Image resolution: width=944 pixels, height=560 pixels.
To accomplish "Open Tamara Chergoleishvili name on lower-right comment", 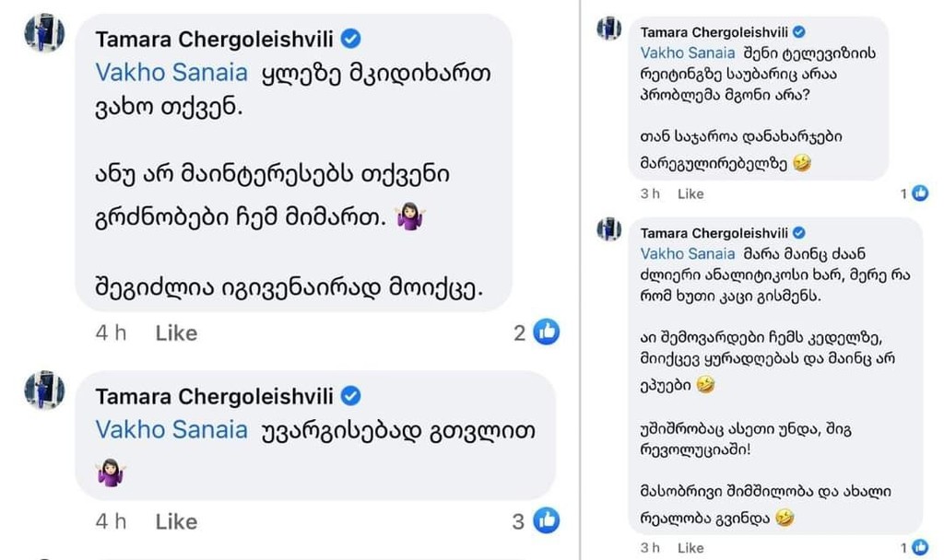I will (x=714, y=233).
